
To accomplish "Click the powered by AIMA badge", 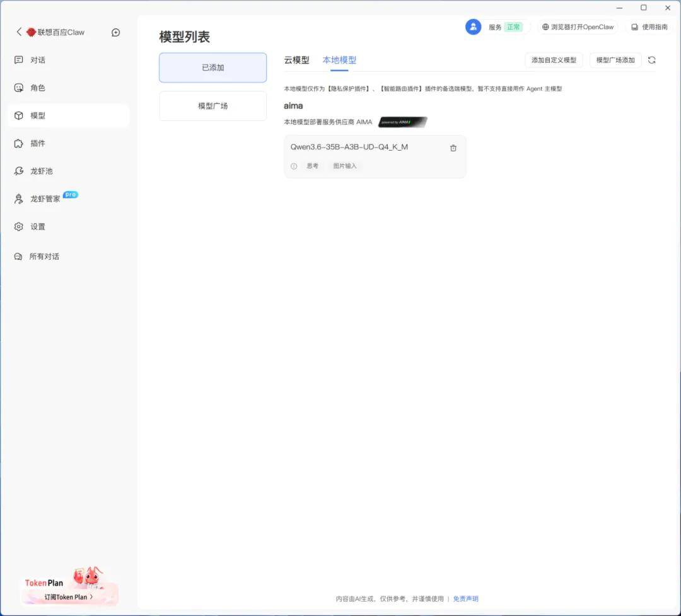I will coord(402,122).
